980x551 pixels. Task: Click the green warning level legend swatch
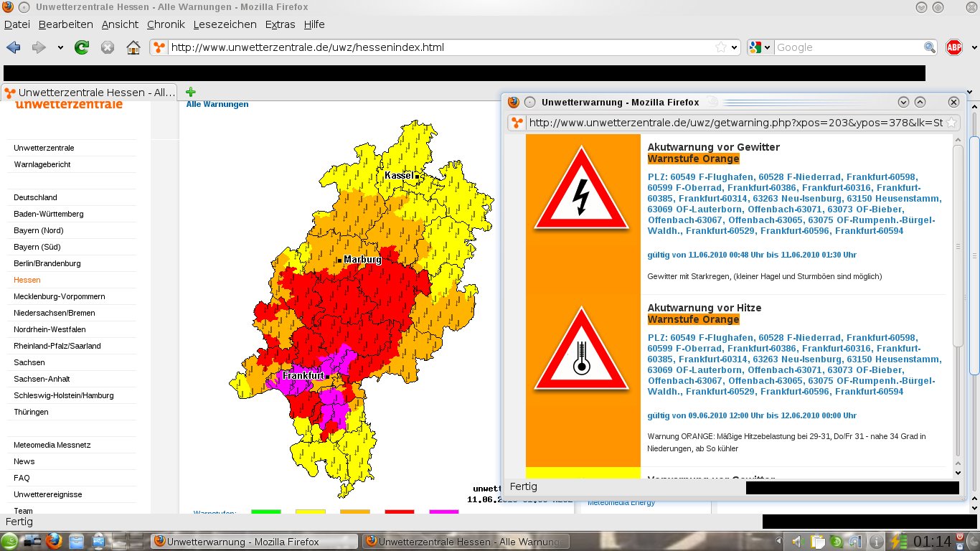[265, 512]
